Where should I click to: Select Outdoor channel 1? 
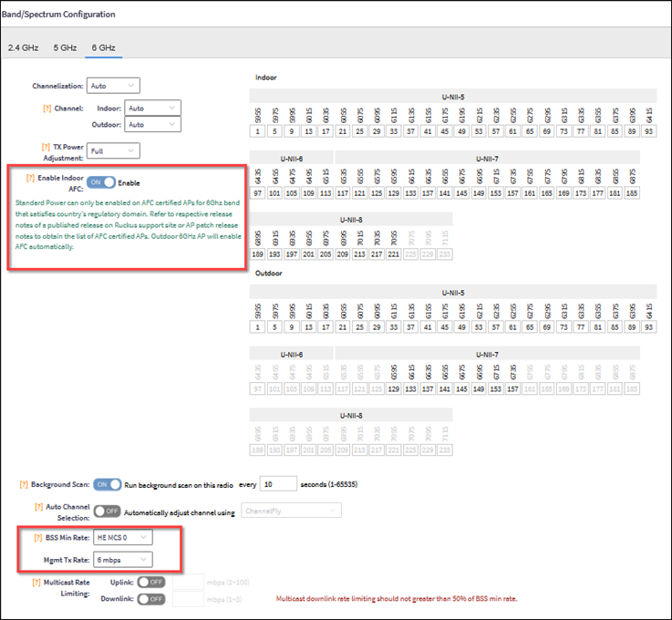click(x=257, y=327)
